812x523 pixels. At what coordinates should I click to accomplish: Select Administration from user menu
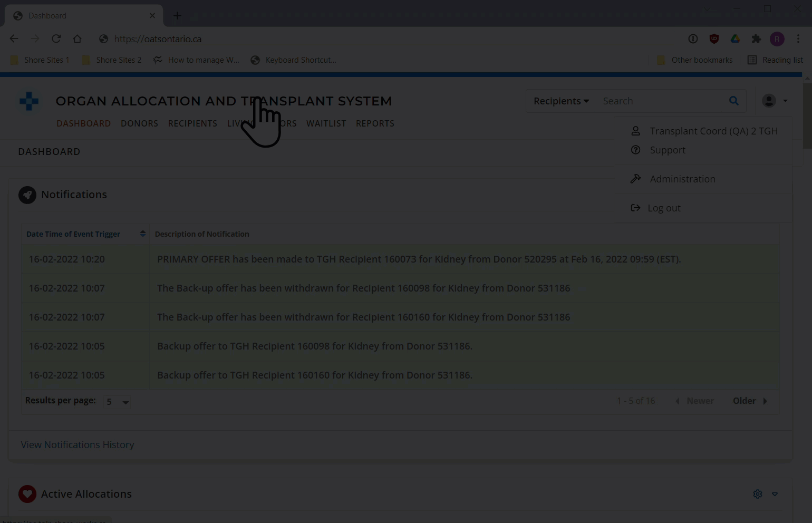coord(682,179)
